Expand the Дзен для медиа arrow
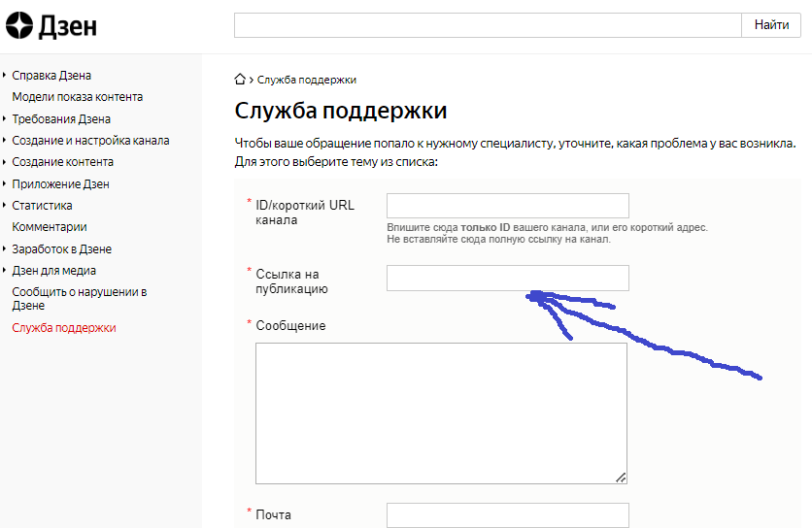This screenshot has height=528, width=812. tap(4, 270)
